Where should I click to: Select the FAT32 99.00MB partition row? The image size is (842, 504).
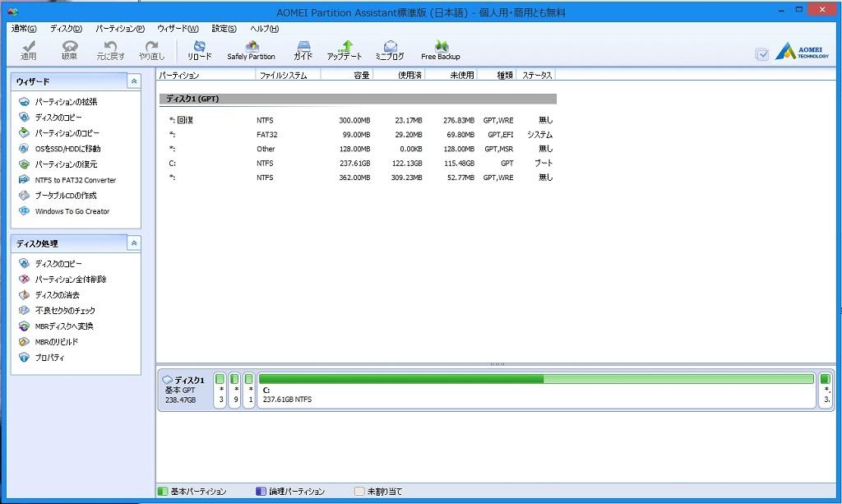[x=358, y=135]
